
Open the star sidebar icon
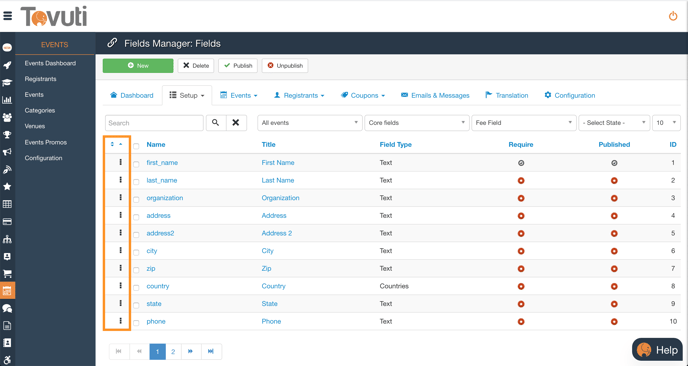[x=7, y=187]
